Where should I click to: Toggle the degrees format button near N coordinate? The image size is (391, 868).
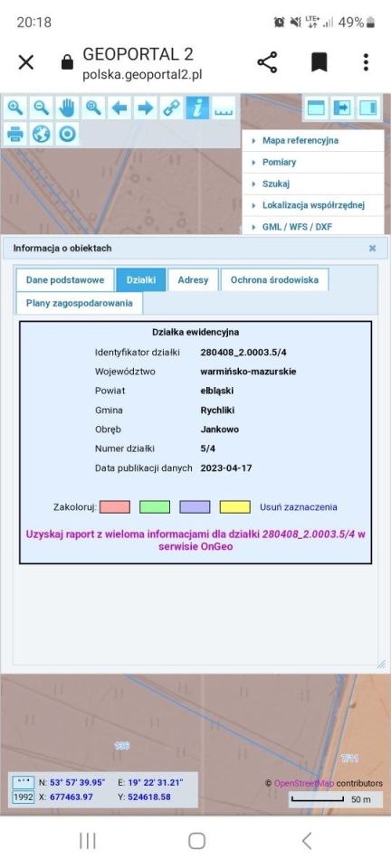(23, 783)
